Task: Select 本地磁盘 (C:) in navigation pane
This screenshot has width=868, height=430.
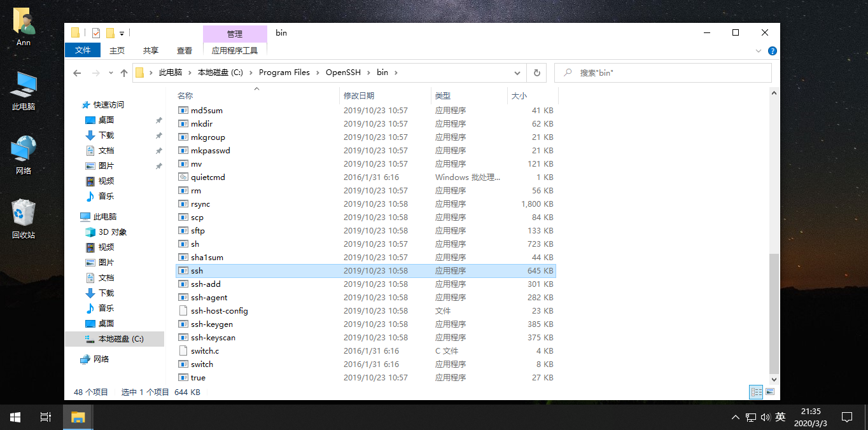Action: [x=115, y=339]
